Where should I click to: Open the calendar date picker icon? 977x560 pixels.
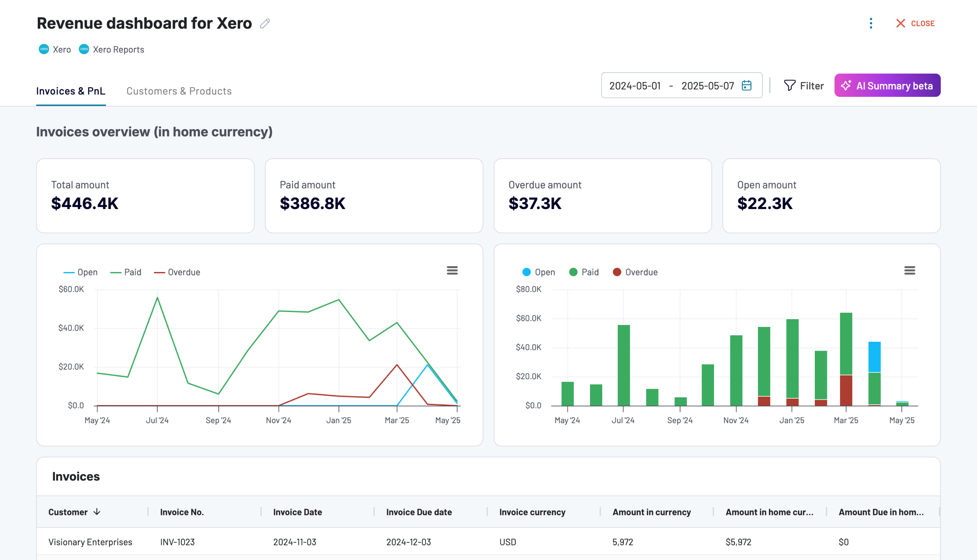coord(747,85)
